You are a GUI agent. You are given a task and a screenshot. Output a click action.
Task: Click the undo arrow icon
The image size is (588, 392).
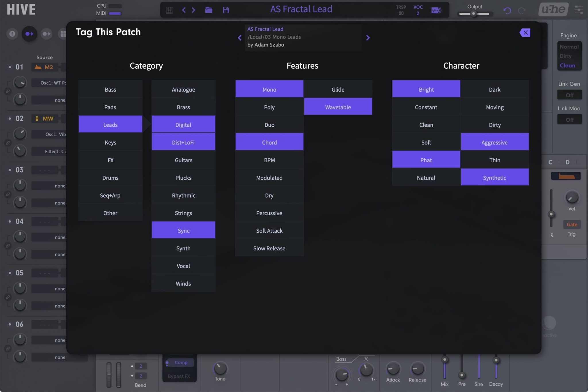(x=507, y=11)
